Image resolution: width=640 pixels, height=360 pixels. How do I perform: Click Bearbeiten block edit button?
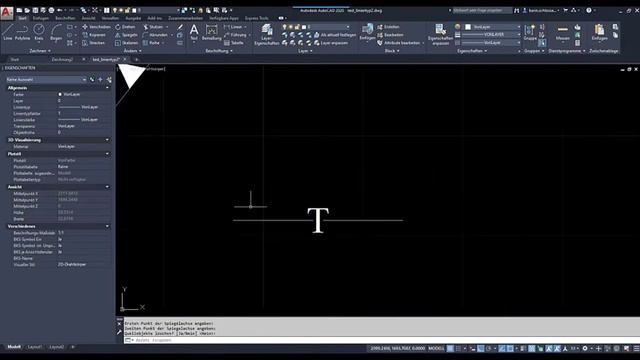click(390, 35)
